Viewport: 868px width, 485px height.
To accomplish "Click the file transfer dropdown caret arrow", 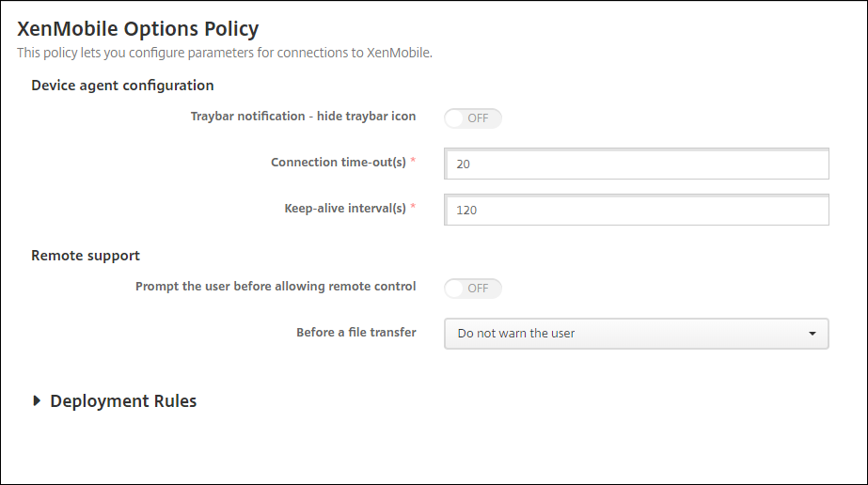I will [x=812, y=334].
